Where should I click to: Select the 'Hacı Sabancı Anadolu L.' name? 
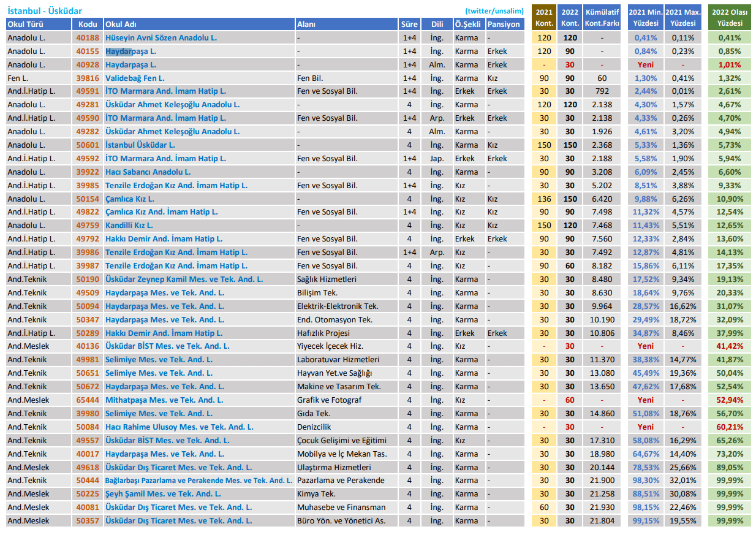[x=148, y=172]
